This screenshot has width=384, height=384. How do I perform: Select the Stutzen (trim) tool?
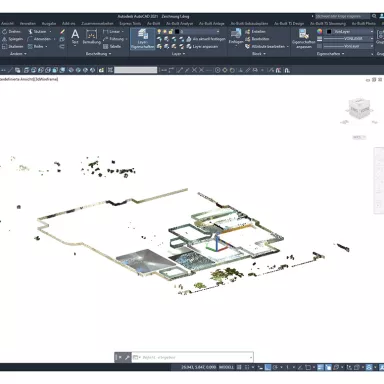(39, 31)
